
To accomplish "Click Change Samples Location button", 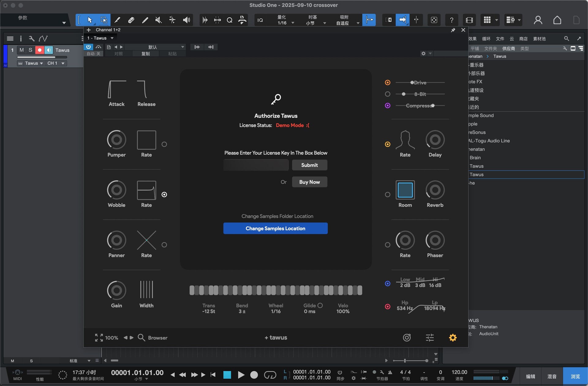I will click(x=275, y=228).
